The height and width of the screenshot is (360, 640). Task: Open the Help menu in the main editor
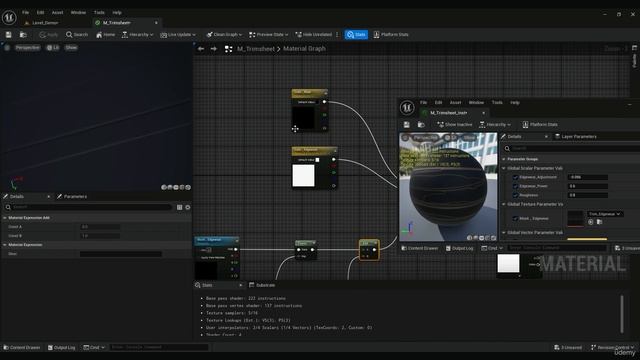click(x=117, y=13)
